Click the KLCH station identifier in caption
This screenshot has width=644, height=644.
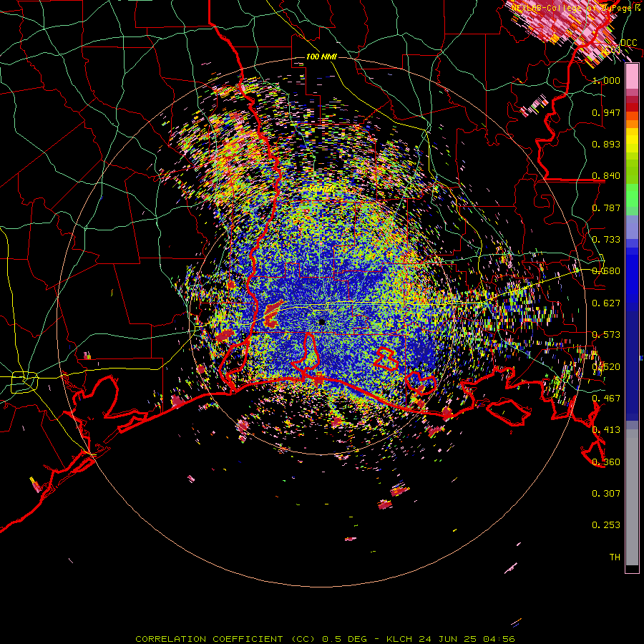click(x=399, y=639)
